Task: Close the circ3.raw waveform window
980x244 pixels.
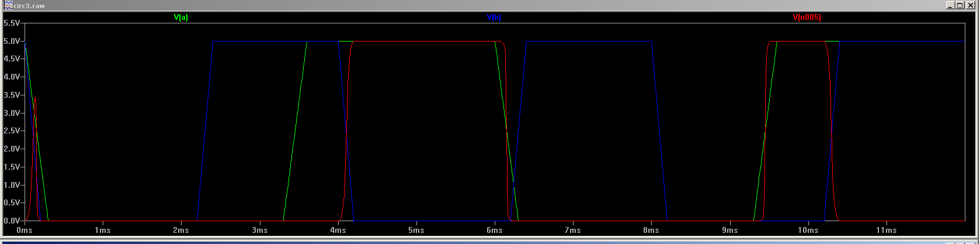Action: click(x=971, y=5)
